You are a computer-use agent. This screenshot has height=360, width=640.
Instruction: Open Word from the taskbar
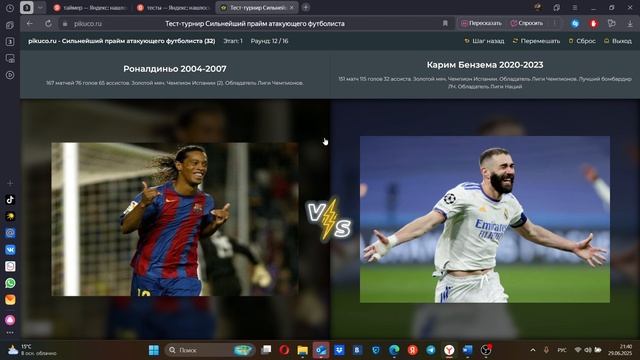467,350
